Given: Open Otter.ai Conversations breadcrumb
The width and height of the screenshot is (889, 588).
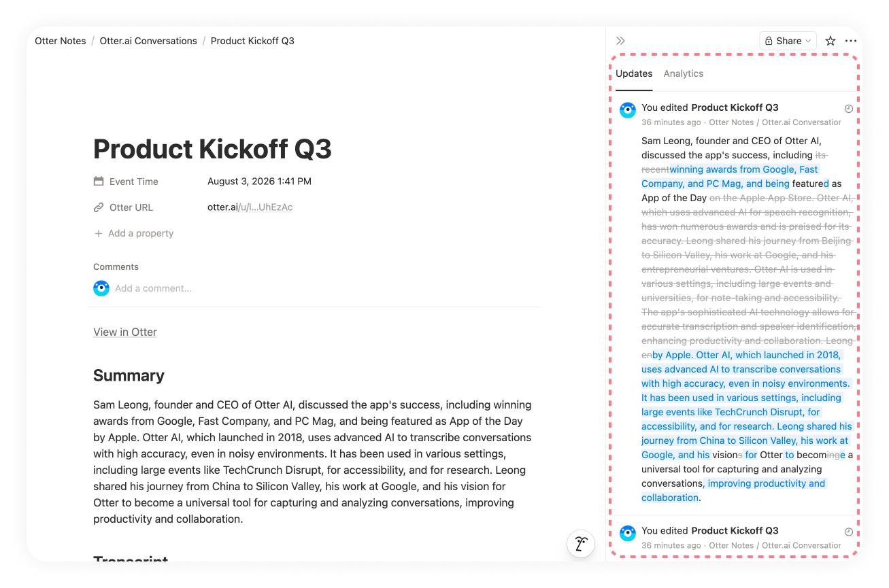Looking at the screenshot, I should [x=148, y=41].
